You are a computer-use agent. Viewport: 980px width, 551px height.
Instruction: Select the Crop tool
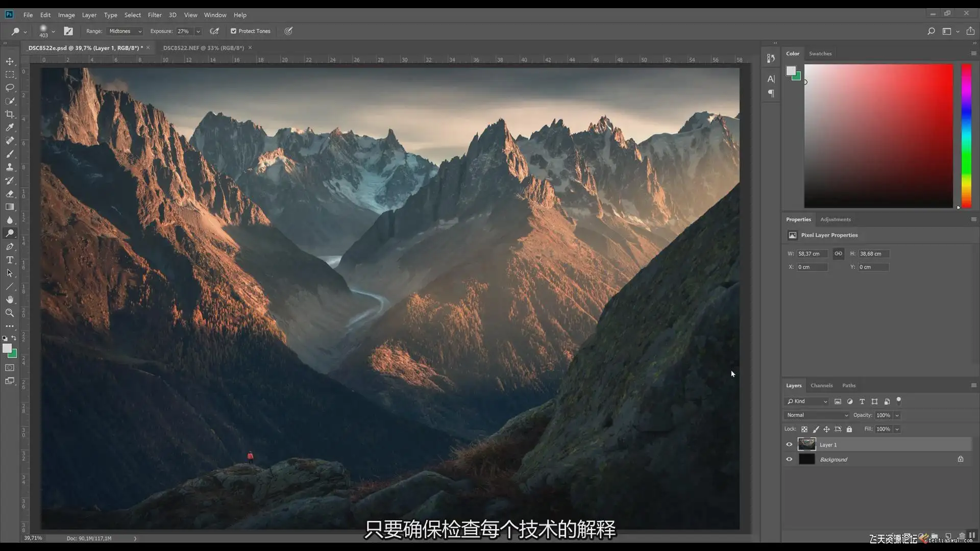[x=10, y=114]
